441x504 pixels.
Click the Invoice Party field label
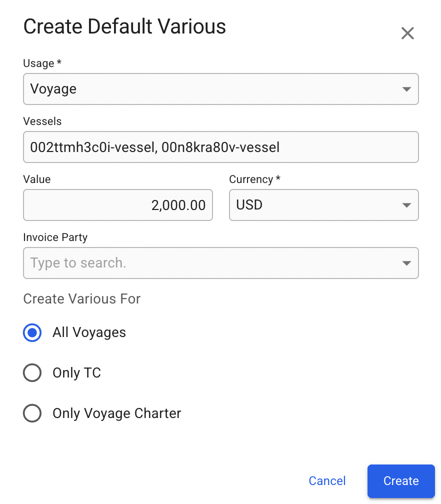coord(55,237)
